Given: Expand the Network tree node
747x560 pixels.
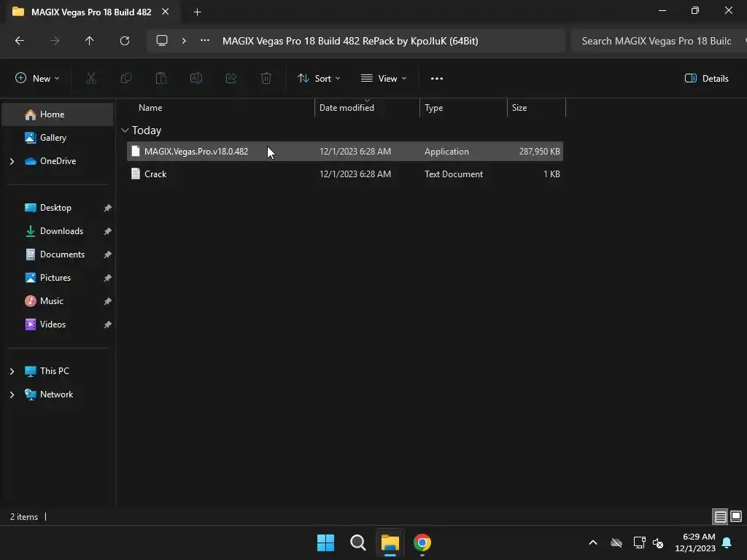Looking at the screenshot, I should point(12,394).
